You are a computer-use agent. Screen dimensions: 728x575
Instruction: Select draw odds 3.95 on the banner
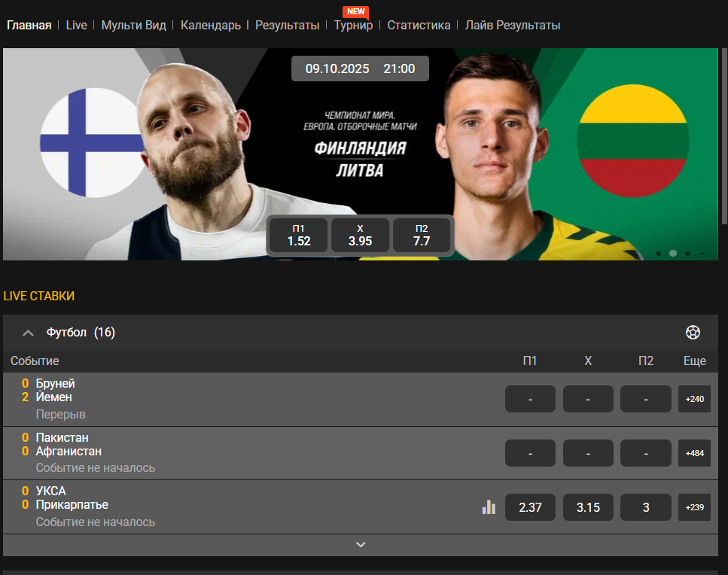361,236
